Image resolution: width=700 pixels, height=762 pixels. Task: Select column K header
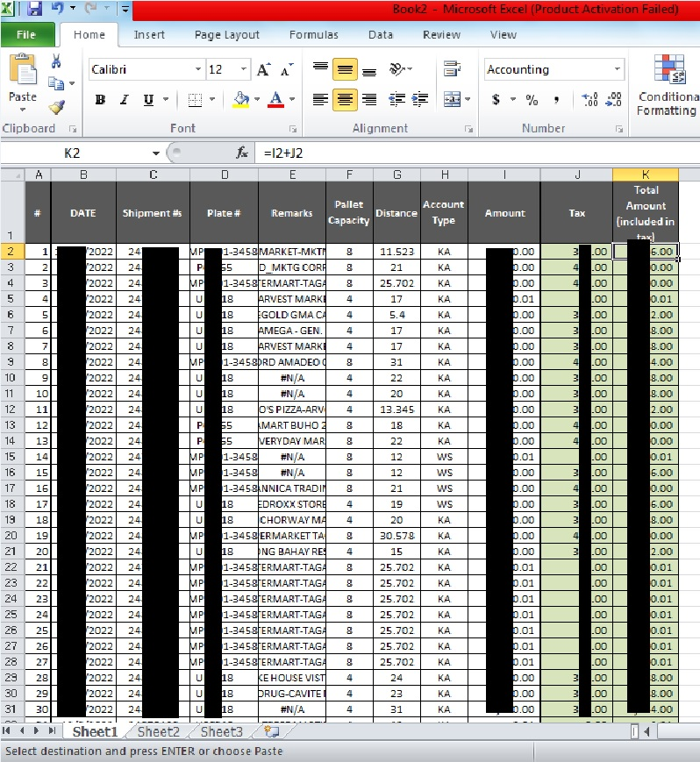pos(646,174)
